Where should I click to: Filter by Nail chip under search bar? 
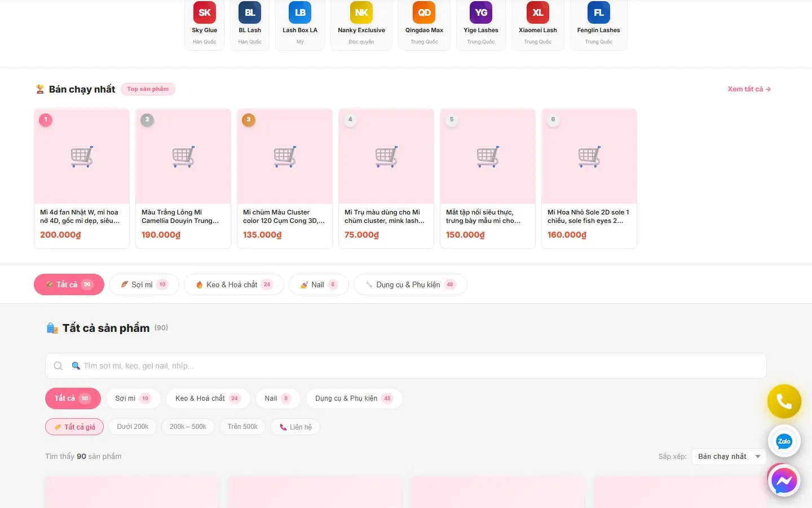point(278,398)
